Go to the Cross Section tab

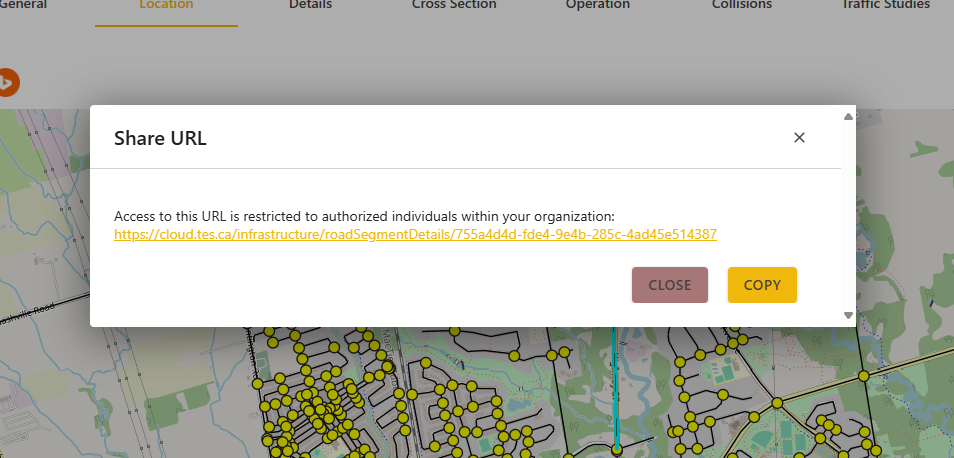pyautogui.click(x=453, y=5)
